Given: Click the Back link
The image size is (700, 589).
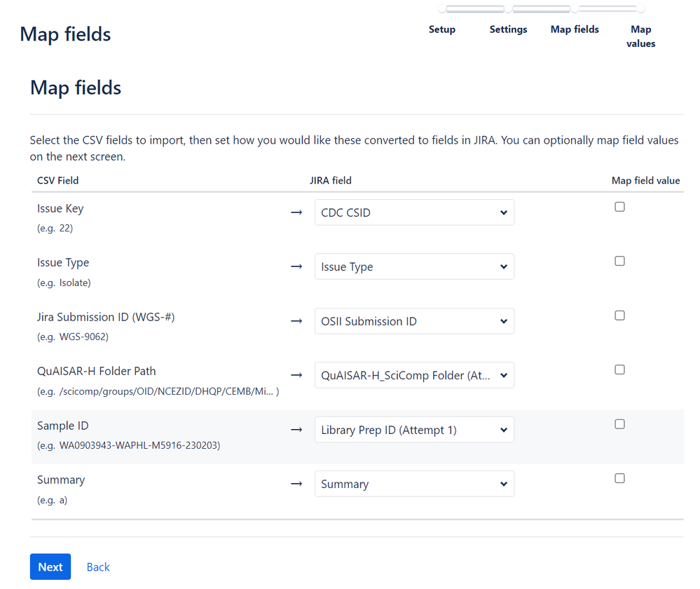Looking at the screenshot, I should pyautogui.click(x=97, y=567).
